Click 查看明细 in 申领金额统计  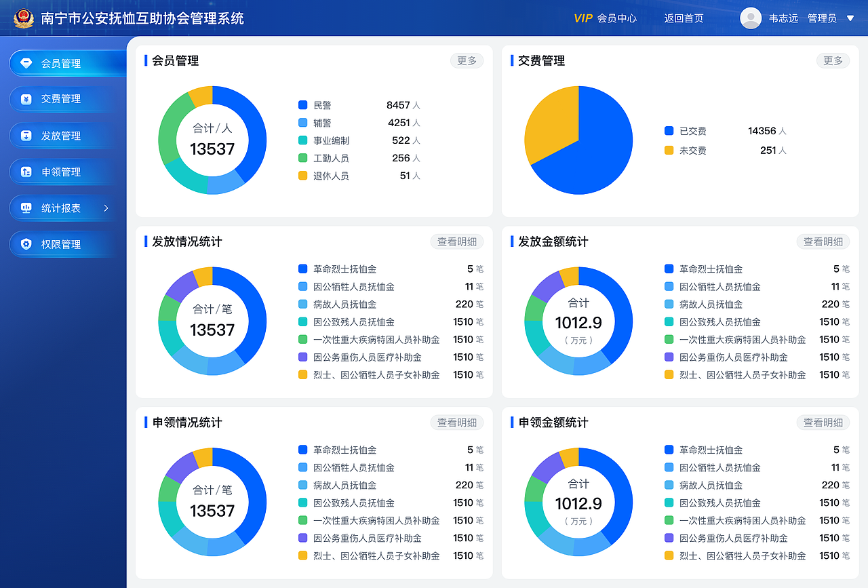(x=823, y=423)
